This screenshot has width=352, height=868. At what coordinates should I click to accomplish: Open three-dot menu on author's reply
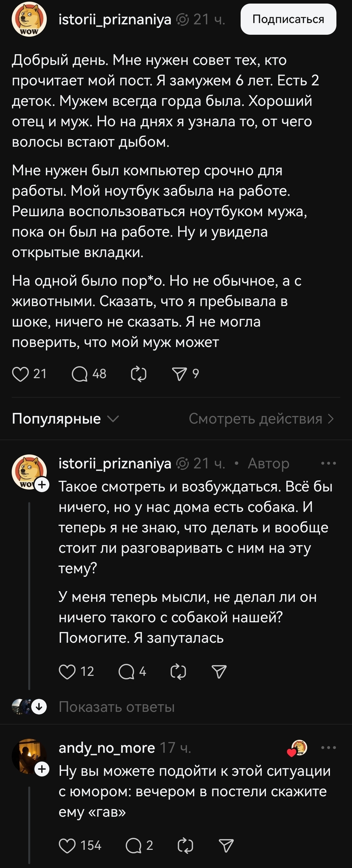[x=328, y=463]
